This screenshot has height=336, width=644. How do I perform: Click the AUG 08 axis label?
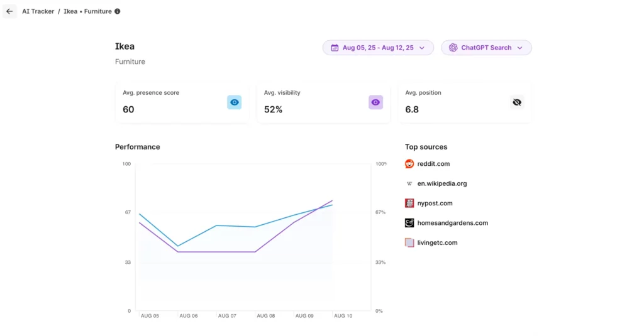pos(266,316)
